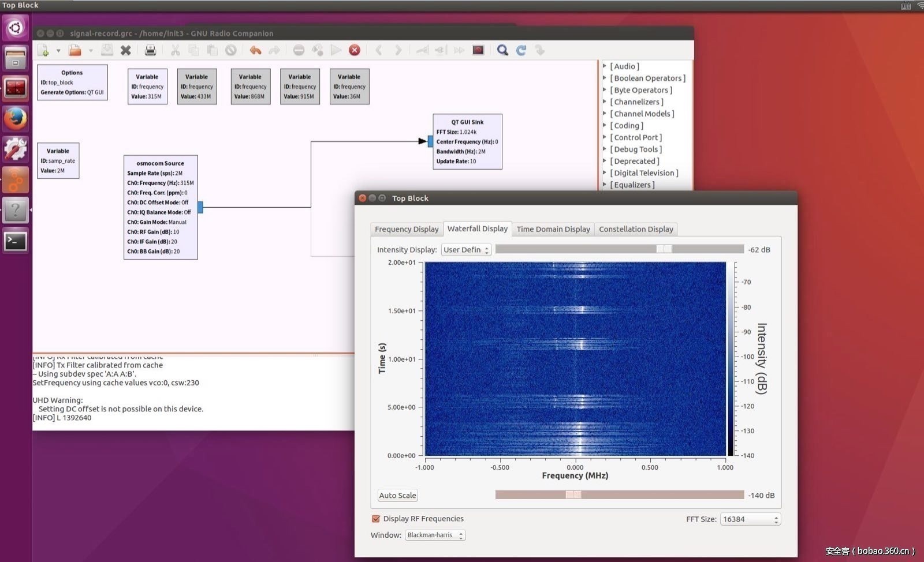The height and width of the screenshot is (562, 924).
Task: Open the FFT Size combo box
Action: pyautogui.click(x=750, y=519)
